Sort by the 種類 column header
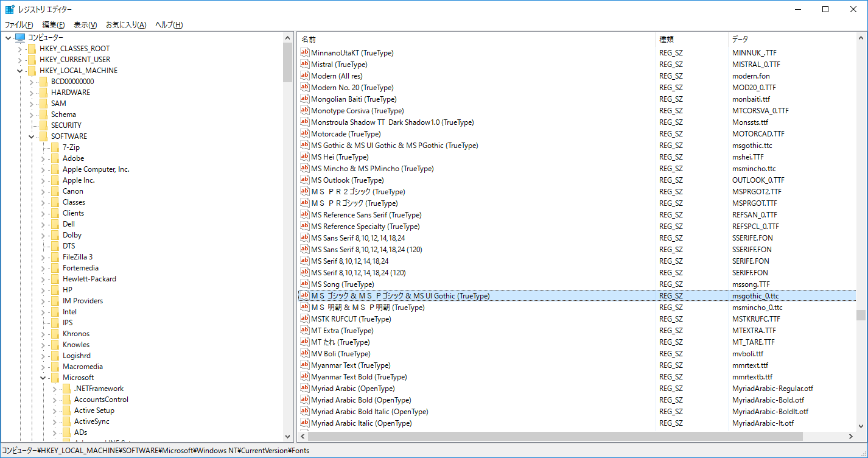This screenshot has width=868, height=458. [691, 39]
